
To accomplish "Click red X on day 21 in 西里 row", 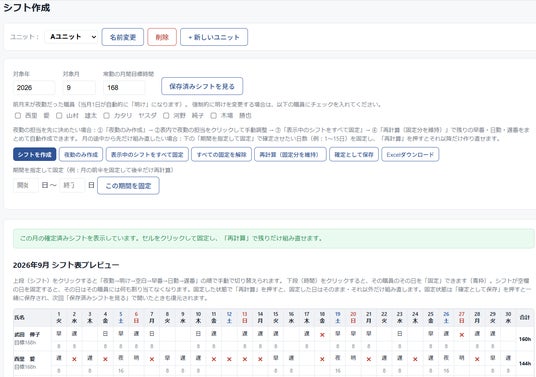I will point(368,359).
